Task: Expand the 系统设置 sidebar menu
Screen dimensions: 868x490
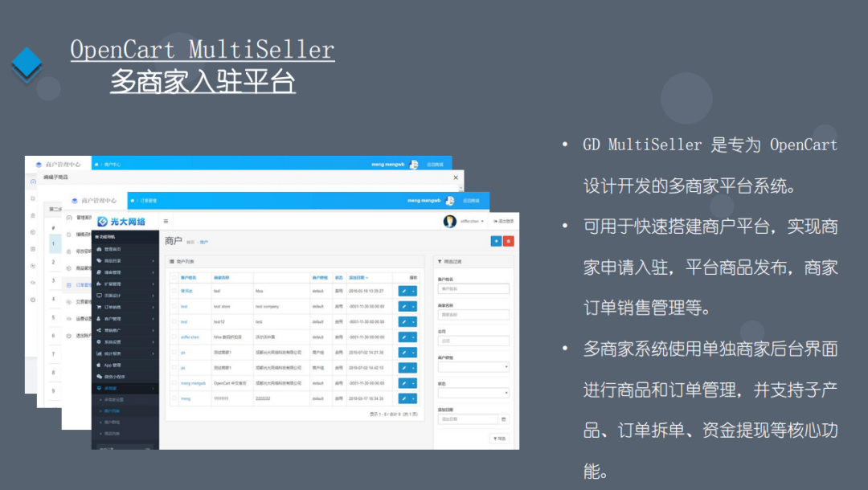Action: click(x=125, y=341)
